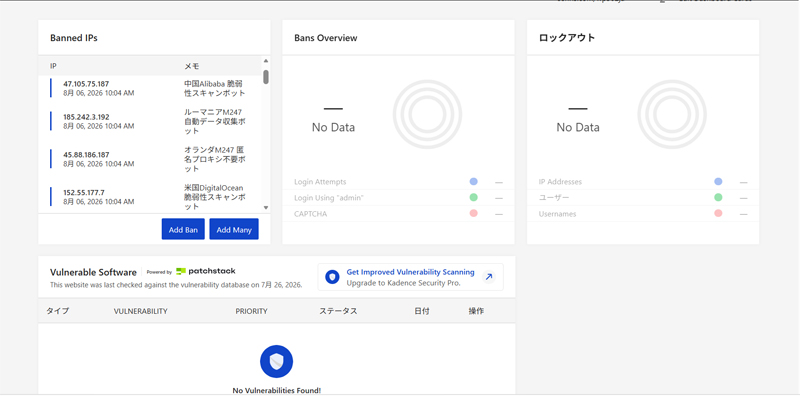This screenshot has height=396, width=800.
Task: Click No Data text in Bans Overview
Action: click(333, 127)
